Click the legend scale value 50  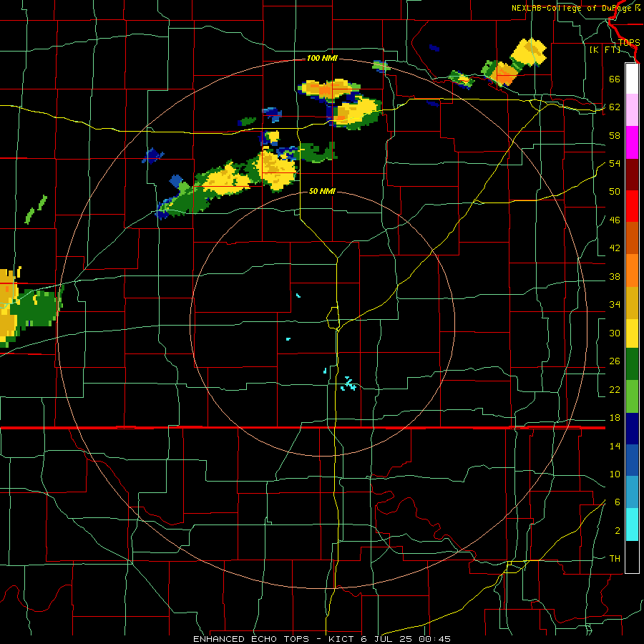point(615,192)
